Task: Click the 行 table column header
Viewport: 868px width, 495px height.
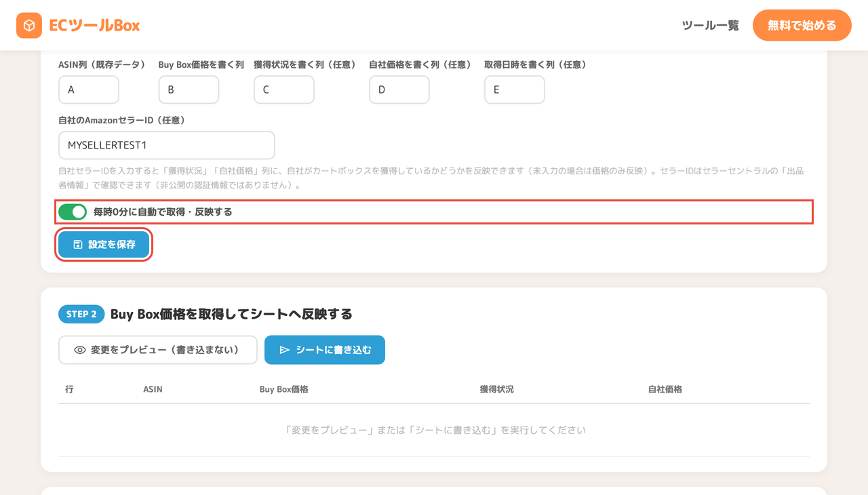Action: (x=69, y=389)
